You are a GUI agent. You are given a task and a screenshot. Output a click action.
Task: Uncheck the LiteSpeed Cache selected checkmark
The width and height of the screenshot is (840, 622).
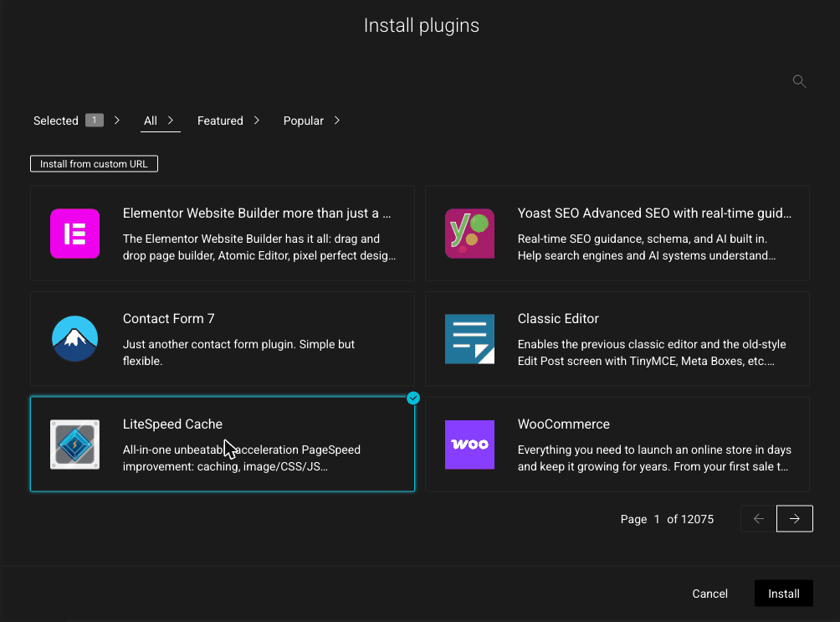coord(413,398)
